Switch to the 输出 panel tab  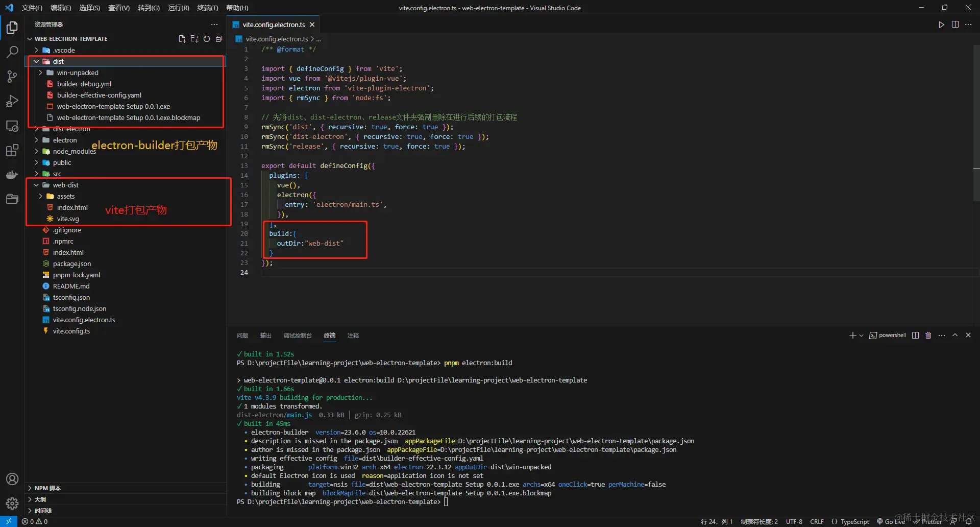click(265, 336)
